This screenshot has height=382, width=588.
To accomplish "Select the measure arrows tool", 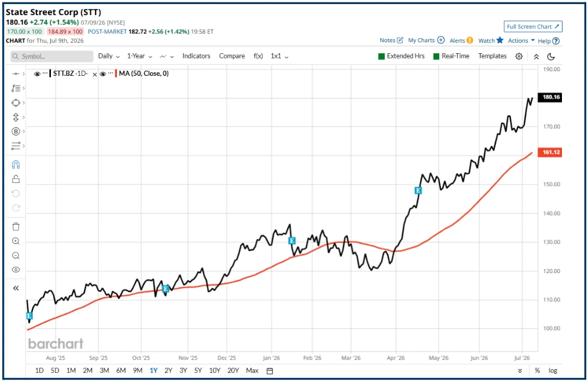I will 16,117.
